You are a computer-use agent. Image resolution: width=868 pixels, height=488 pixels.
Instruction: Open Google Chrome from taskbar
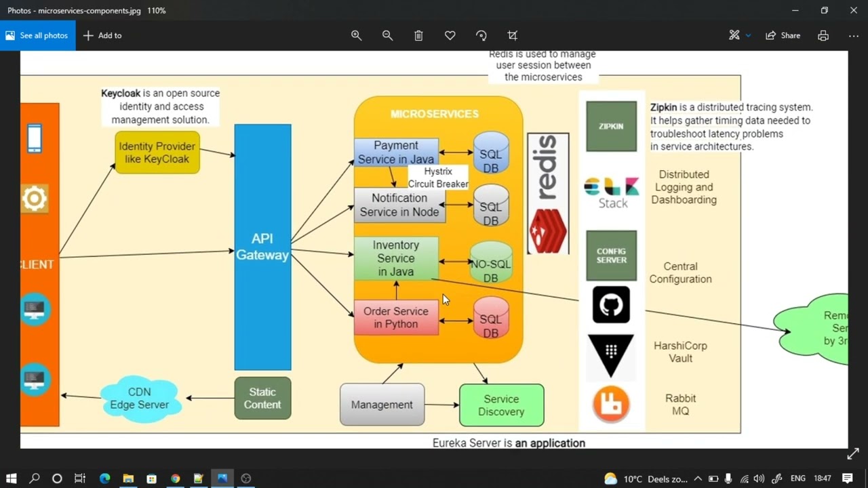pos(175,479)
